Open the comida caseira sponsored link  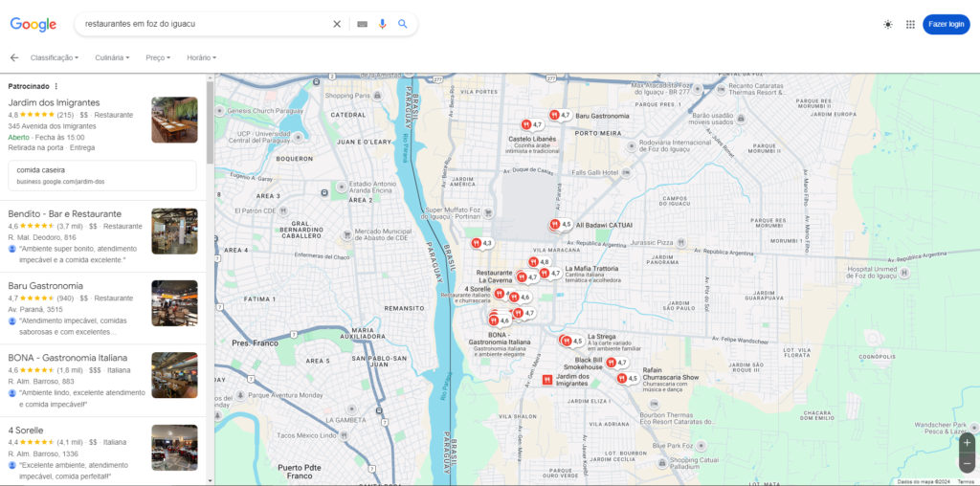click(102, 175)
